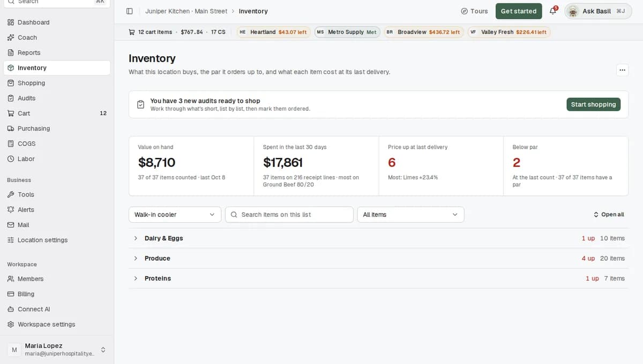Viewport: 643px width, 364px height.
Task: Click the Alerts bell icon in sidebar
Action: 11,210
